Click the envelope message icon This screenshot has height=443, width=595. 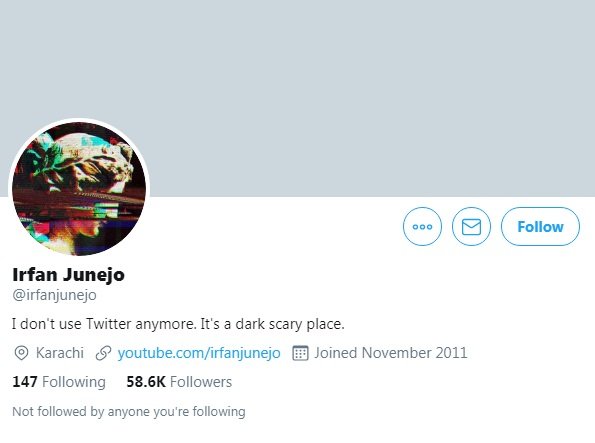point(471,226)
